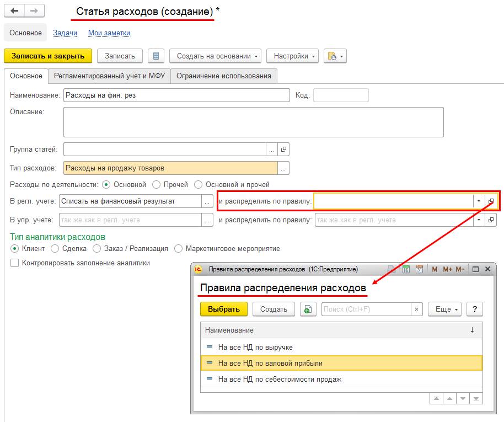Open the Основное navigation section

tap(25, 33)
